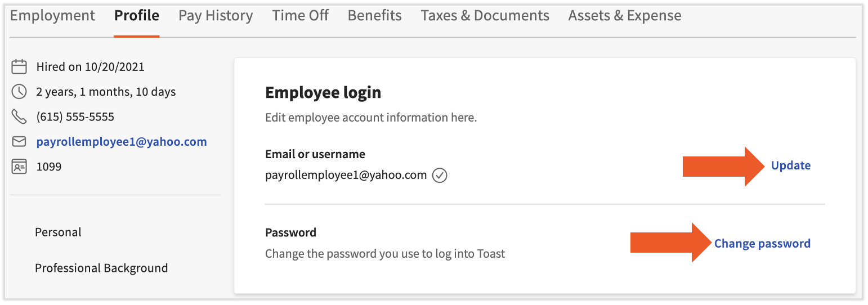868x305 pixels.
Task: Open Professional Background sidebar section
Action: tap(101, 268)
